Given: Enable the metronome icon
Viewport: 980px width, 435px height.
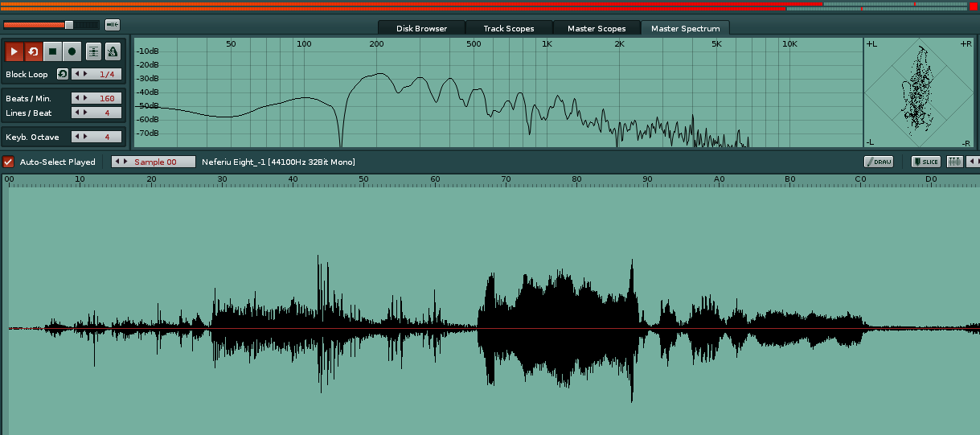Looking at the screenshot, I should pos(113,51).
